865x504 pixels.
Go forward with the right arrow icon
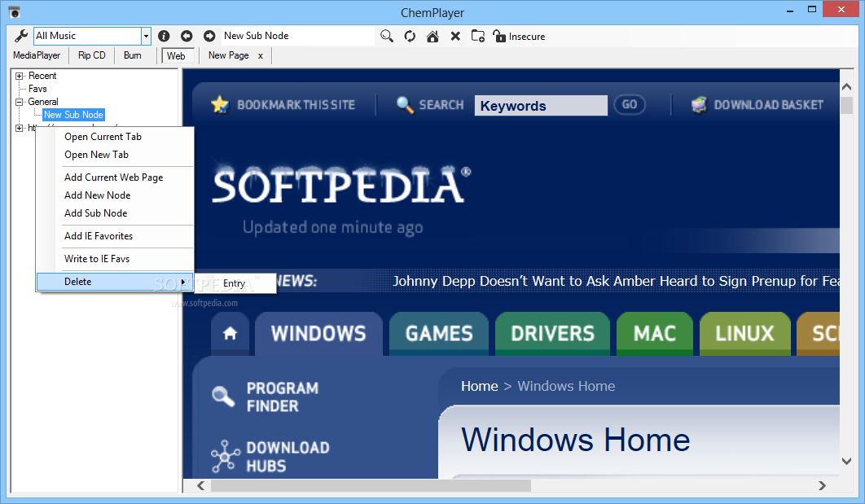[209, 36]
